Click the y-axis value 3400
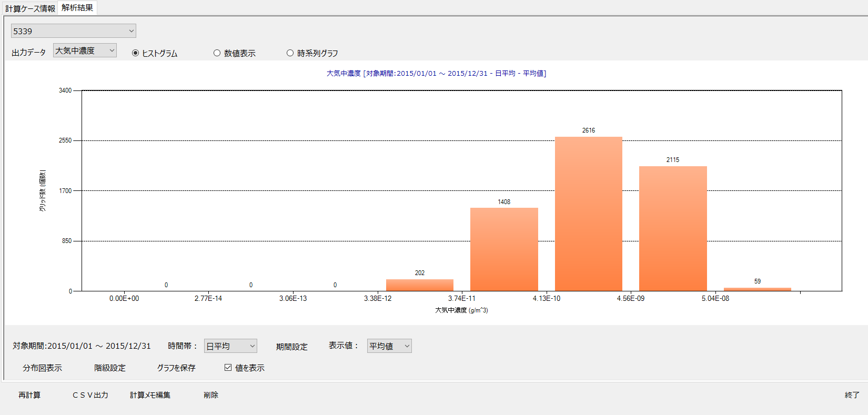Image resolution: width=868 pixels, height=415 pixels. tap(65, 90)
